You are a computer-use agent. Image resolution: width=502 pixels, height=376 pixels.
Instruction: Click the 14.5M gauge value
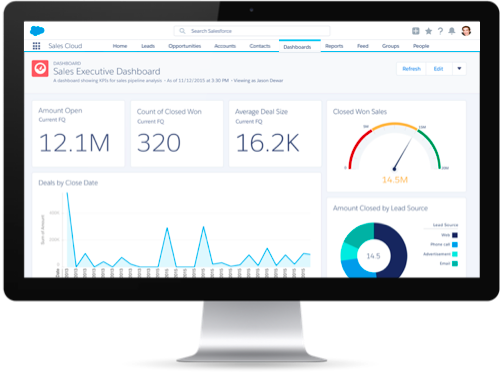pos(395,180)
